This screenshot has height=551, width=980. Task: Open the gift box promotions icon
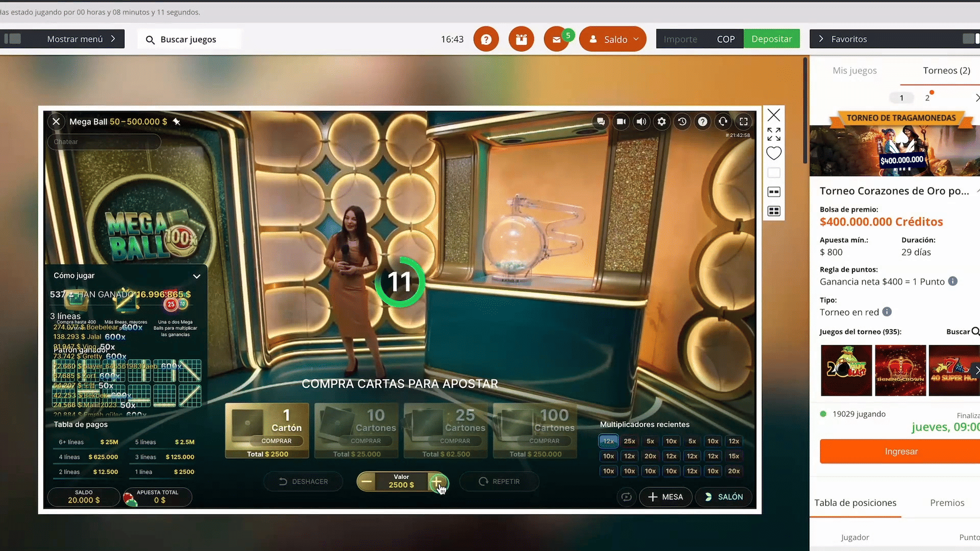click(521, 39)
